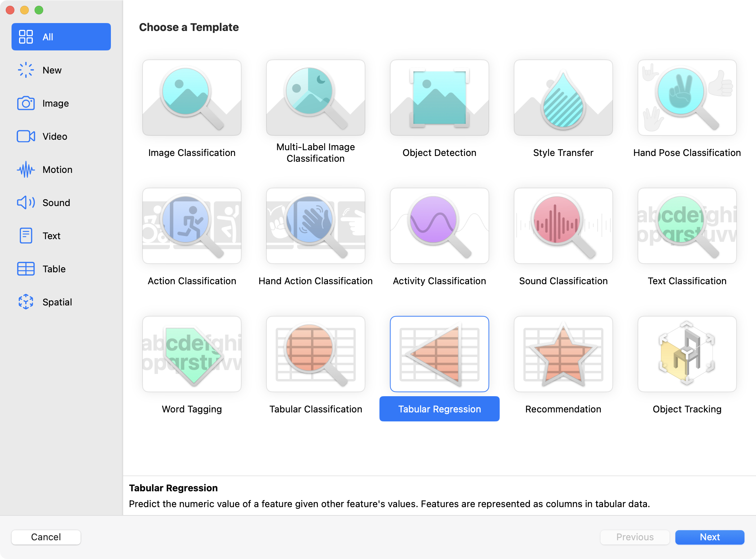Open the Table category
756x559 pixels.
pyautogui.click(x=54, y=269)
